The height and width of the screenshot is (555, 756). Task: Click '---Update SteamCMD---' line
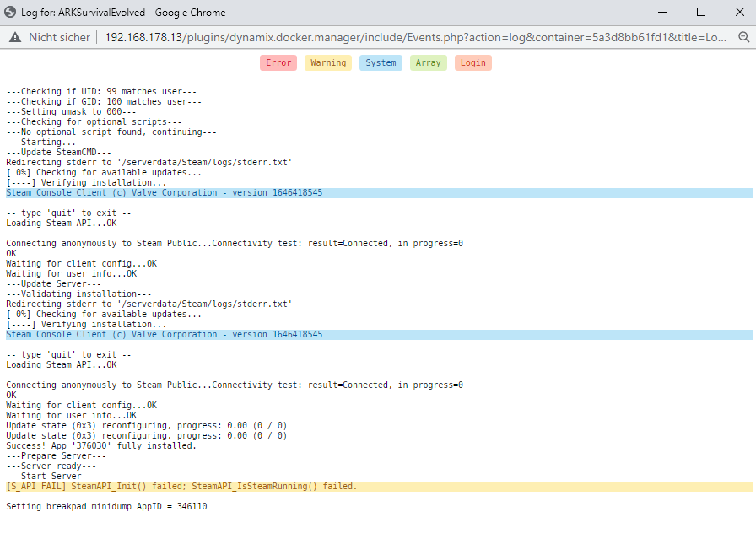coord(58,152)
